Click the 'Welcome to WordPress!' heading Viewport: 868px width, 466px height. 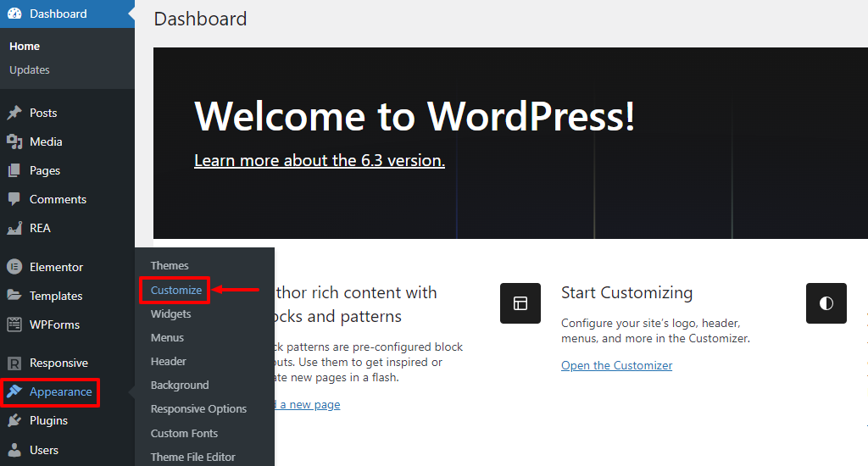coord(415,116)
